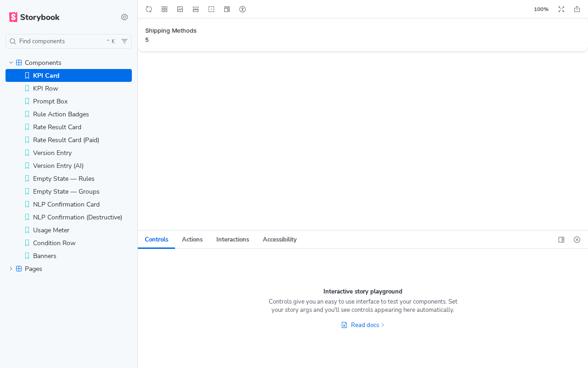
Task: Open the Accessibility addon tab
Action: point(279,239)
